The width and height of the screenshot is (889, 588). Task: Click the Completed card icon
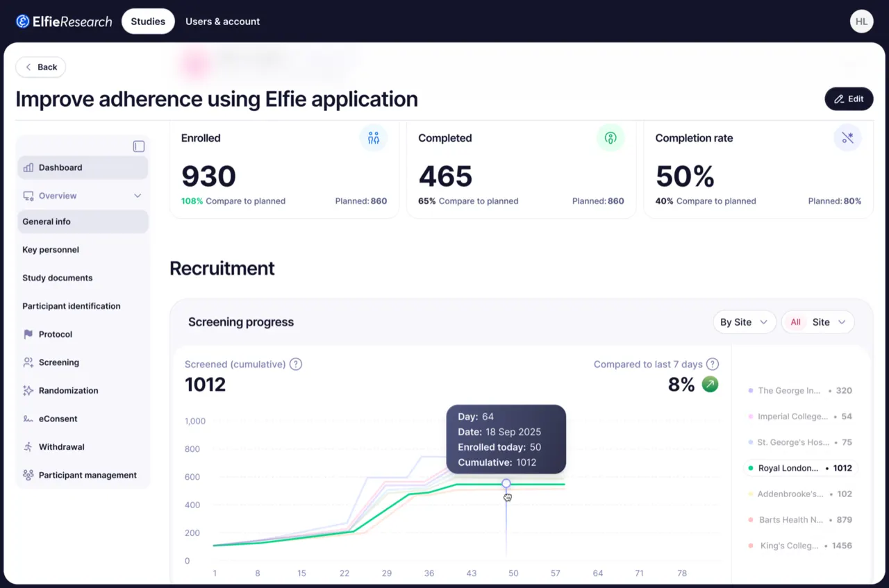(610, 138)
